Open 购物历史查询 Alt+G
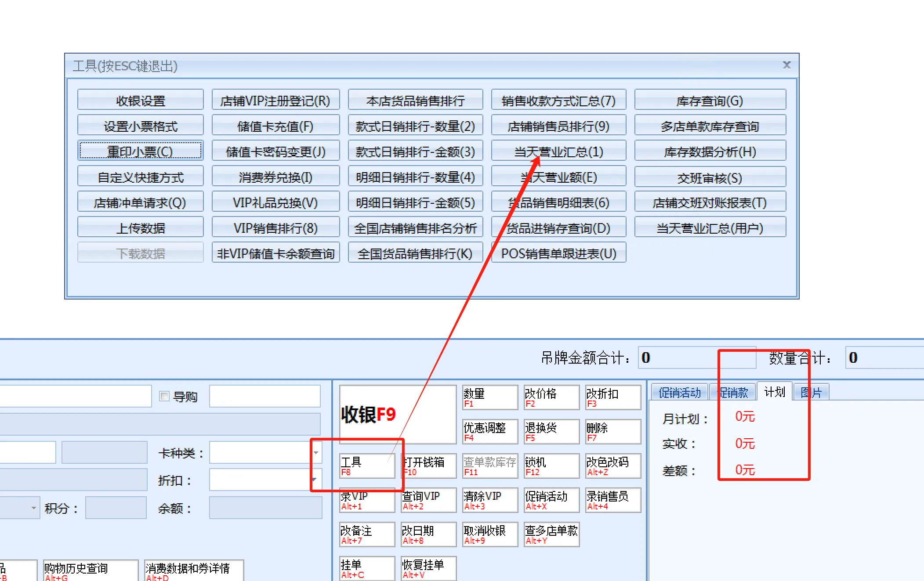The height and width of the screenshot is (581, 924). coord(91,571)
